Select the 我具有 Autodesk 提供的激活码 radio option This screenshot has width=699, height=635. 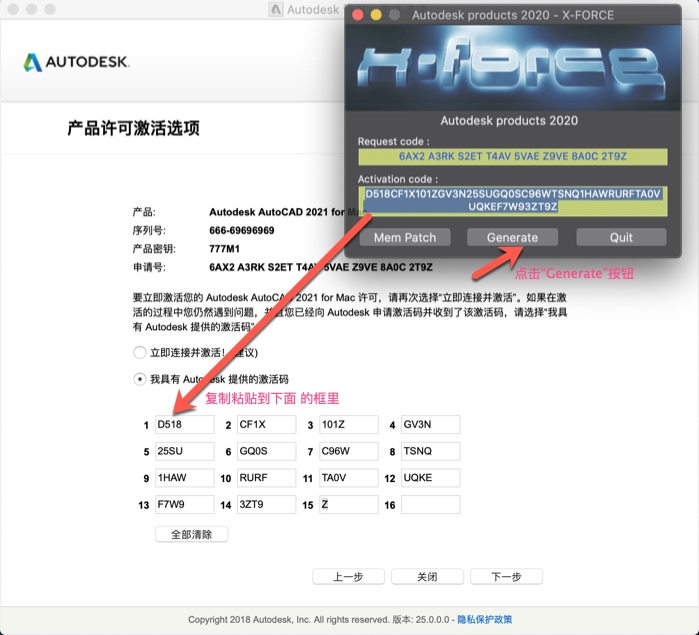(140, 379)
